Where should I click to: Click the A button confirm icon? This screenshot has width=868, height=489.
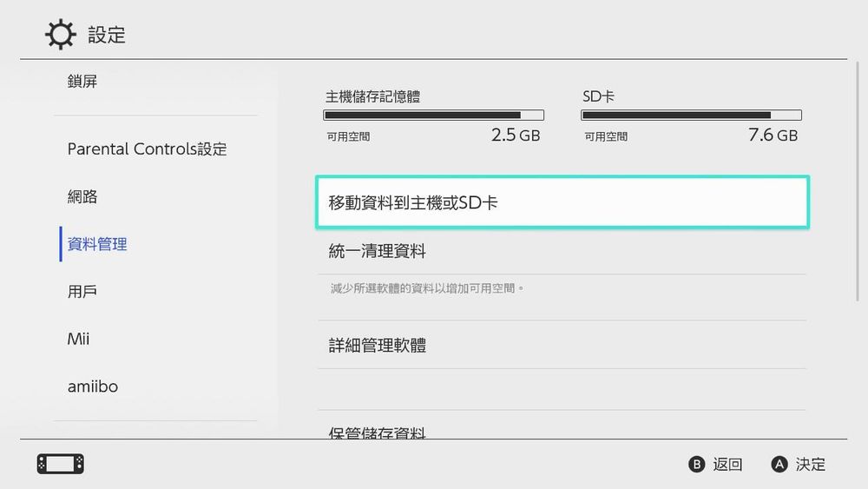tap(779, 464)
